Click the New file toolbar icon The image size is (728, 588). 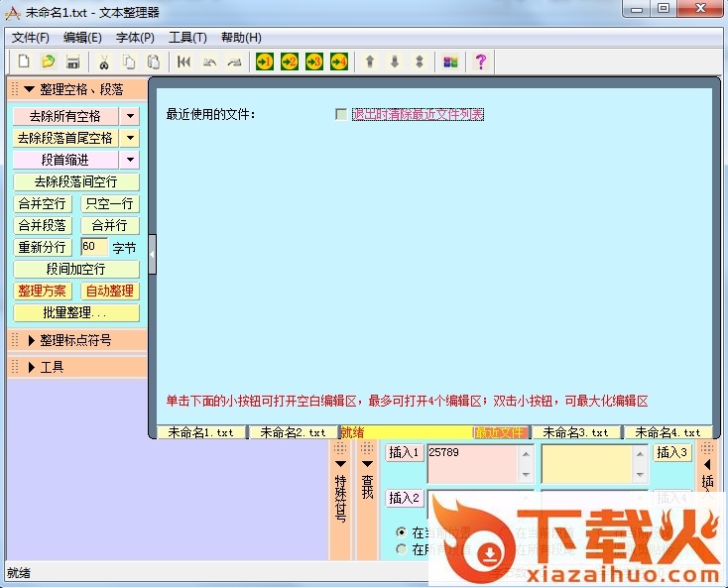[x=24, y=61]
